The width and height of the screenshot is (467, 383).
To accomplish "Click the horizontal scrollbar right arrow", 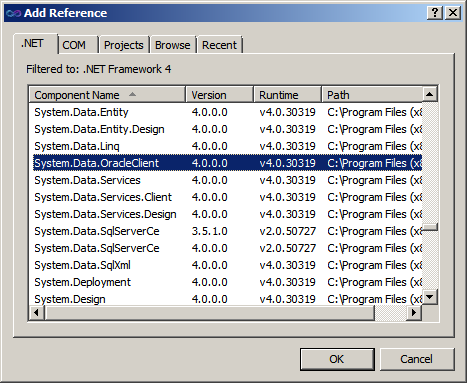I will [x=414, y=313].
